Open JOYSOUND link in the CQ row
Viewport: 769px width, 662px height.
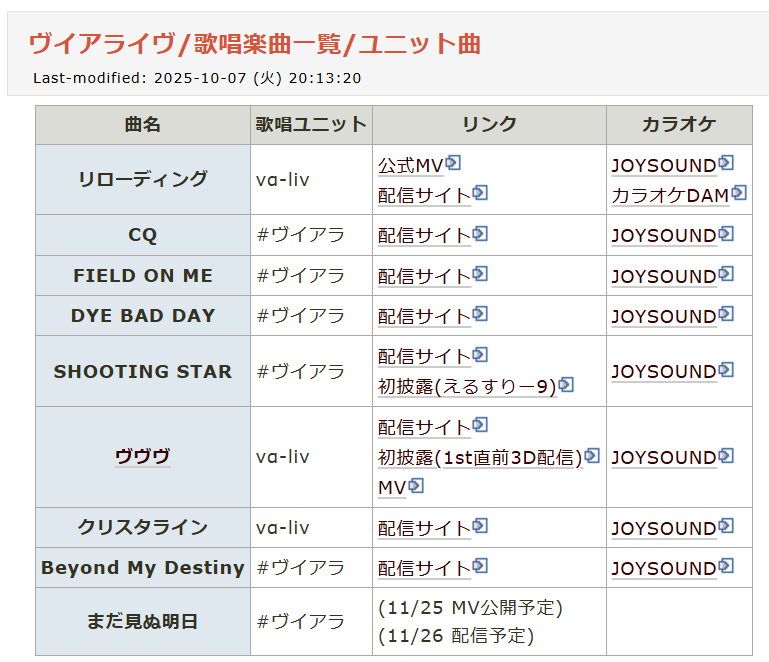pyautogui.click(x=664, y=236)
